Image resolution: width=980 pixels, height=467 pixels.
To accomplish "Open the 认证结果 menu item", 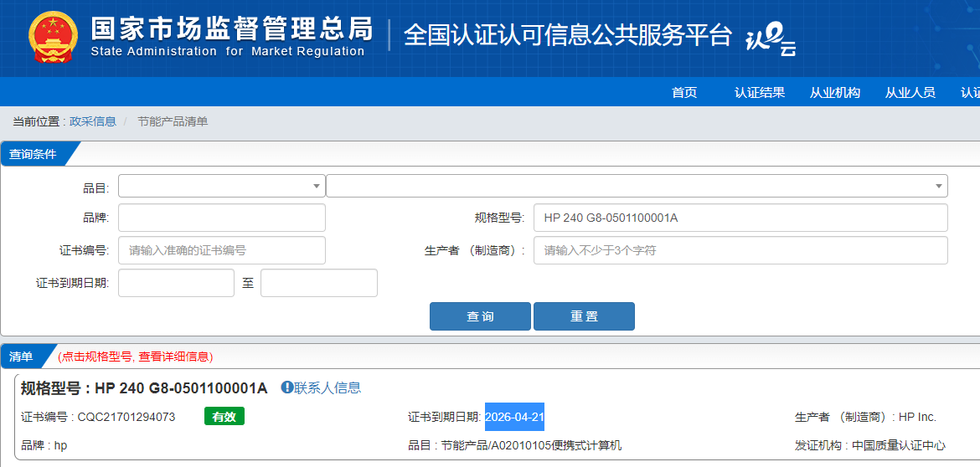I will pyautogui.click(x=760, y=92).
